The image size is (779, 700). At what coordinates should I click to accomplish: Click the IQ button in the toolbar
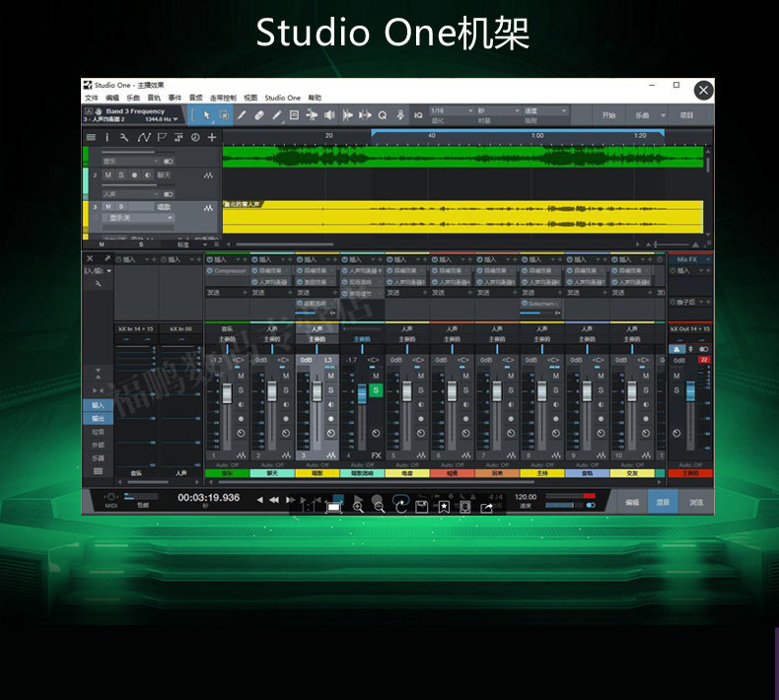[418, 115]
